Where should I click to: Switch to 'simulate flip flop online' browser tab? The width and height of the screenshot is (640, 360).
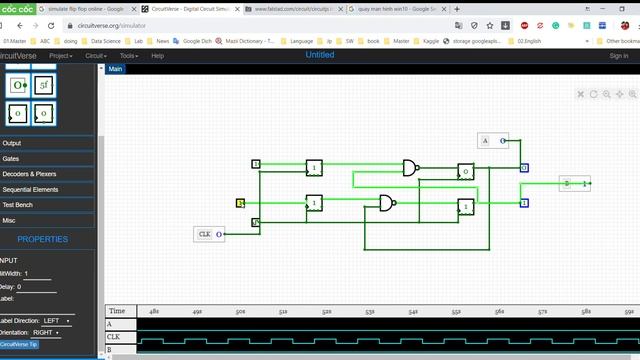pyautogui.click(x=86, y=9)
